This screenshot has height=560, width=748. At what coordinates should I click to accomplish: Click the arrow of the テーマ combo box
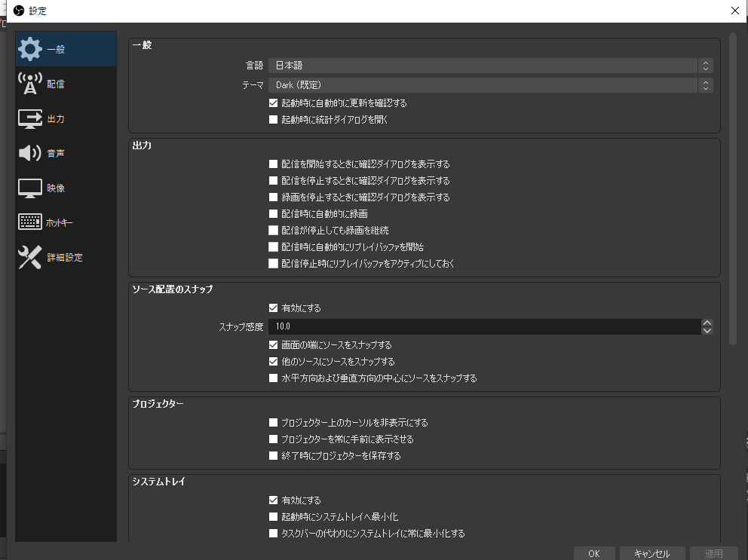point(706,85)
